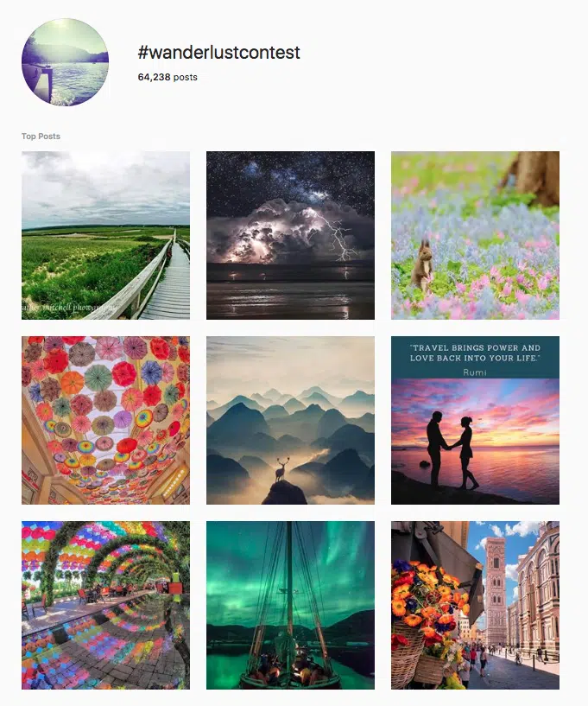Click the lightning bolt striking the sea

pyautogui.click(x=338, y=237)
